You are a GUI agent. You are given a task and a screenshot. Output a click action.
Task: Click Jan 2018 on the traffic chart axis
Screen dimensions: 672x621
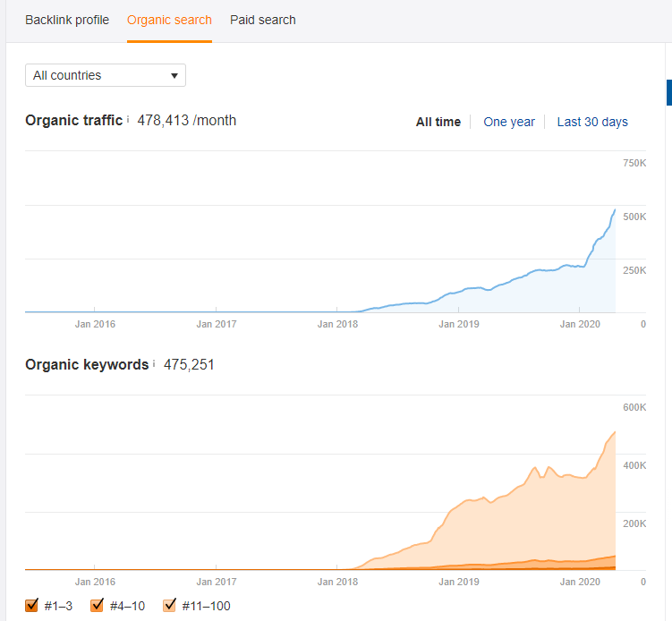[x=337, y=324]
